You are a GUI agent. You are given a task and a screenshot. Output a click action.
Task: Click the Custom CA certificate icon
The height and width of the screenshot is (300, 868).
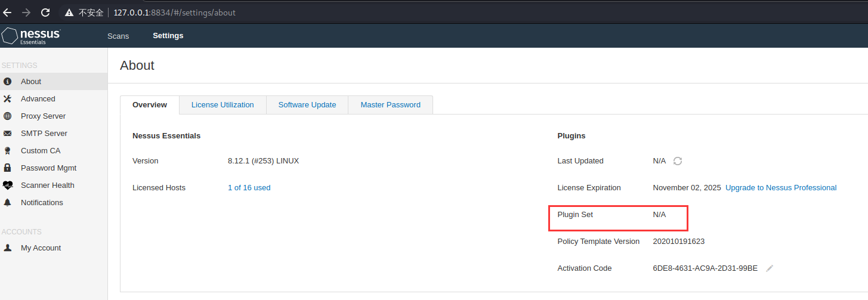(7, 151)
